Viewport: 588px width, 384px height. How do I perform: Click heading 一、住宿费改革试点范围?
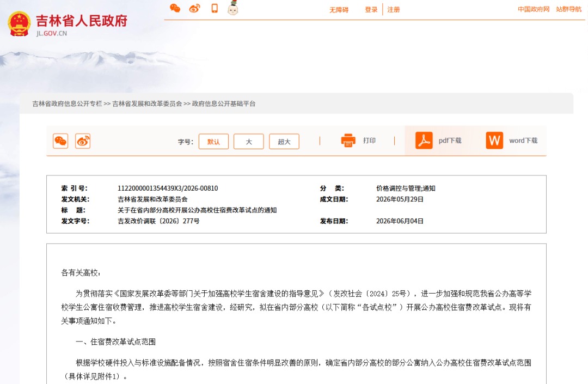(115, 342)
